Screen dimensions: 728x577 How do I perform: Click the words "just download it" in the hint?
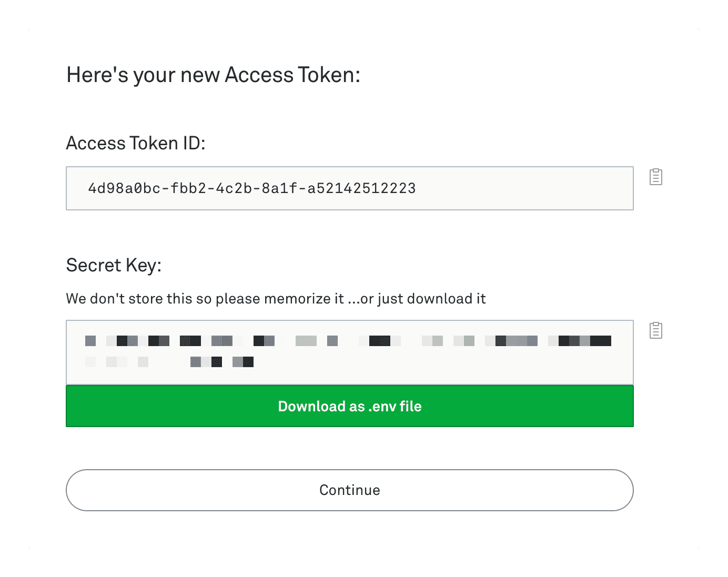[431, 299]
